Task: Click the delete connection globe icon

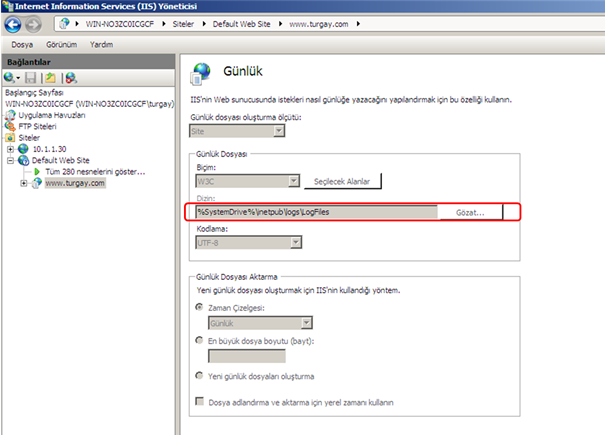Action: tap(71, 78)
